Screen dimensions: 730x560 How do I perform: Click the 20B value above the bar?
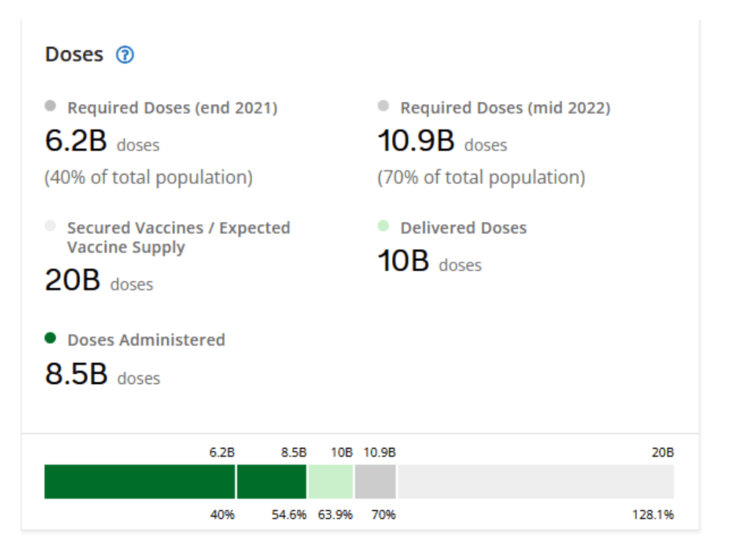[x=663, y=452]
